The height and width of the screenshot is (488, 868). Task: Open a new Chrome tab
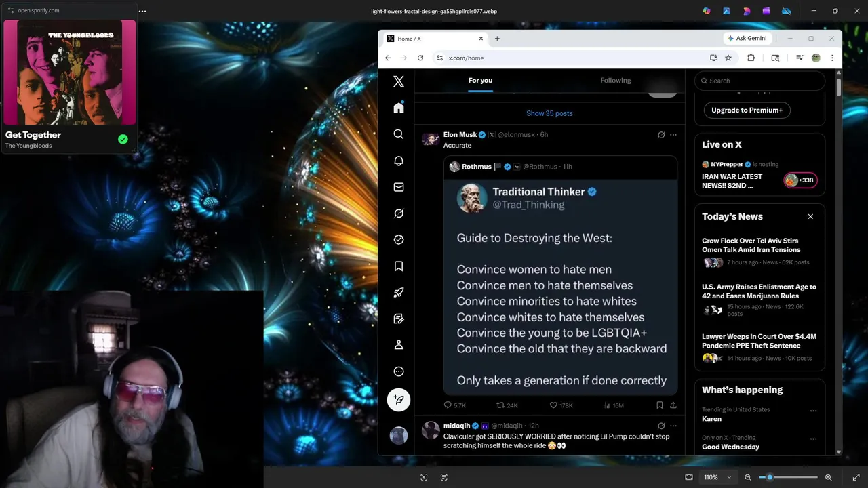(x=497, y=39)
